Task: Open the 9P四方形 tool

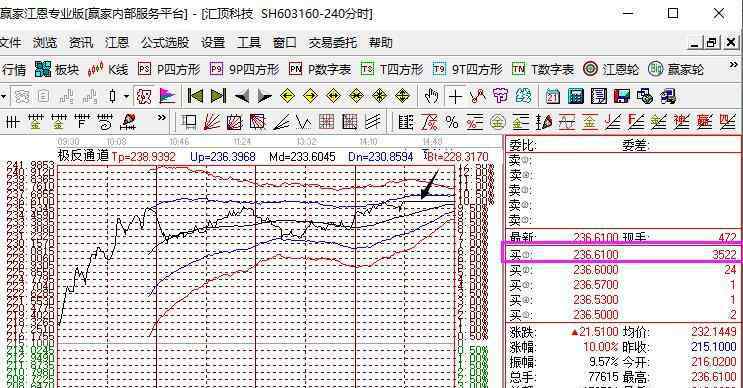Action: (245, 70)
